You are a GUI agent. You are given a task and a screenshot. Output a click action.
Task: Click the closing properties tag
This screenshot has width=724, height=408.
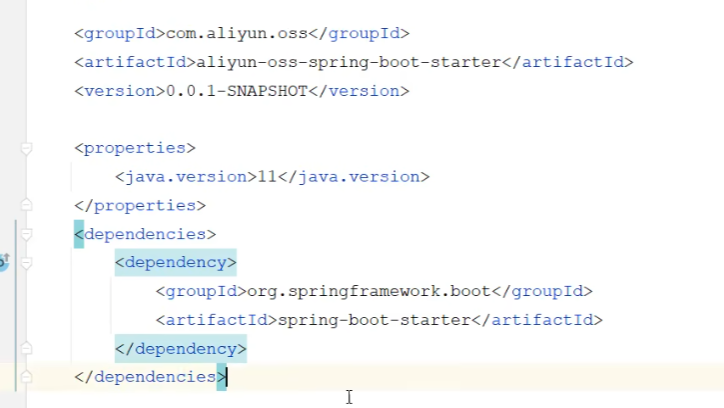pyautogui.click(x=140, y=205)
